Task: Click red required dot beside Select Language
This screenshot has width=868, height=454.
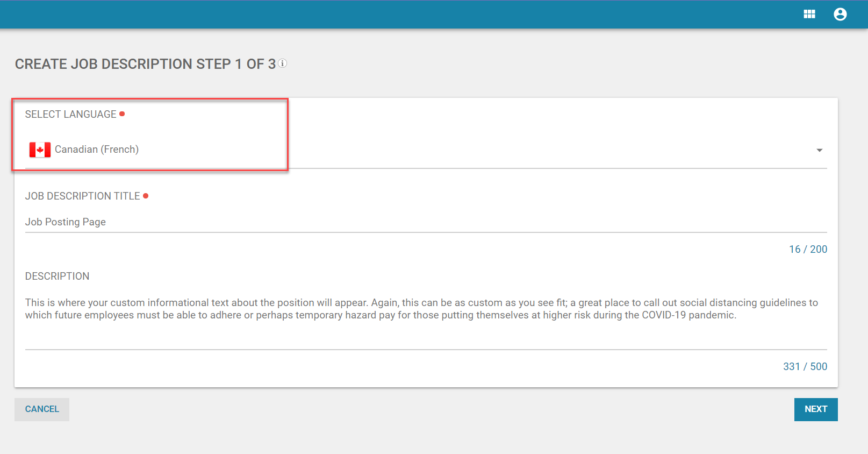Action: pyautogui.click(x=122, y=114)
